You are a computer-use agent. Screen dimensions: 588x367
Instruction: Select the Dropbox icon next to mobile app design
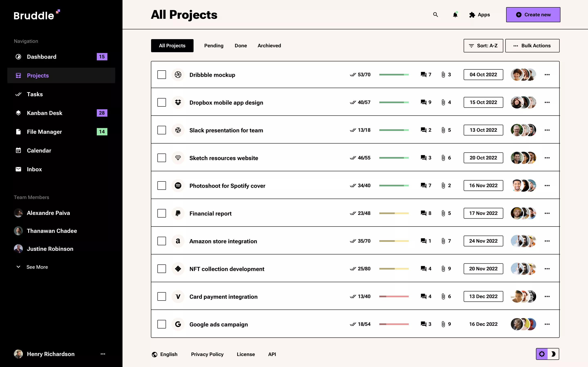[178, 102]
